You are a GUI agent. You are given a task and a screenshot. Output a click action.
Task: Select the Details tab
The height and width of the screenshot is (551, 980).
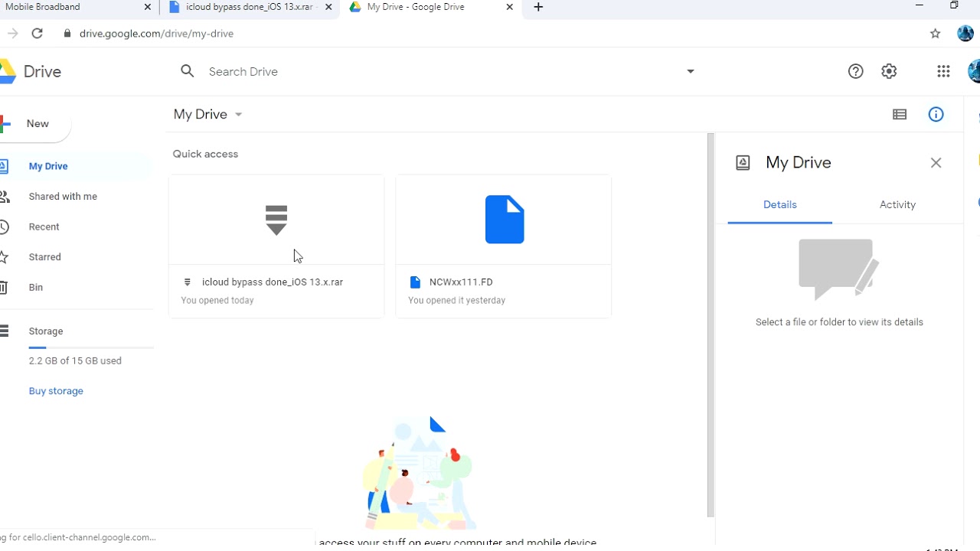779,205
